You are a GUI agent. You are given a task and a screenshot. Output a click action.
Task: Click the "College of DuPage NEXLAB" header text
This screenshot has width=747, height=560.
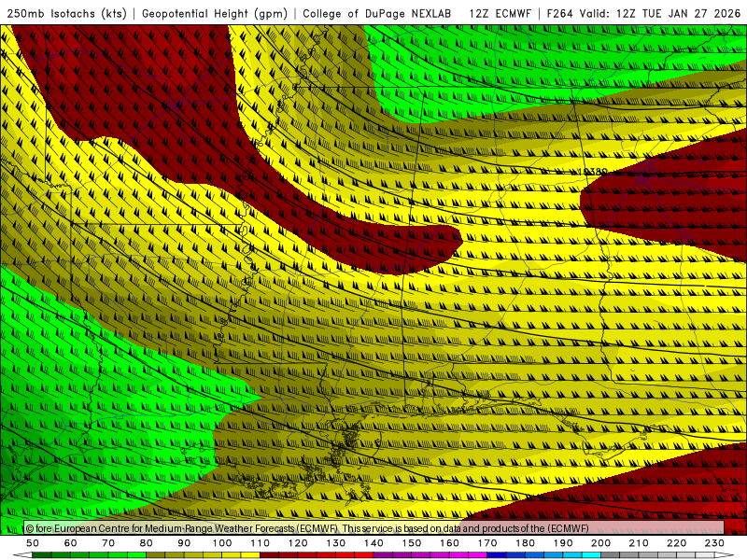[377, 14]
